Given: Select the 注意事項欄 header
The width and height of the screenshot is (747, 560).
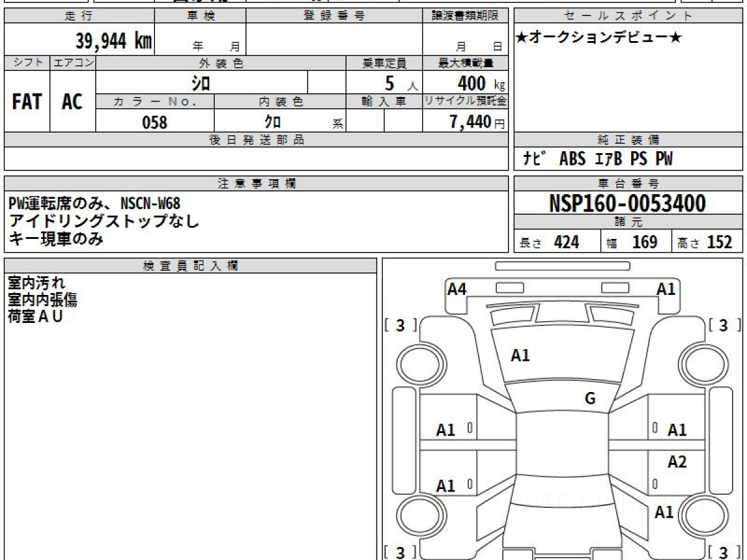Looking at the screenshot, I should pyautogui.click(x=256, y=184).
